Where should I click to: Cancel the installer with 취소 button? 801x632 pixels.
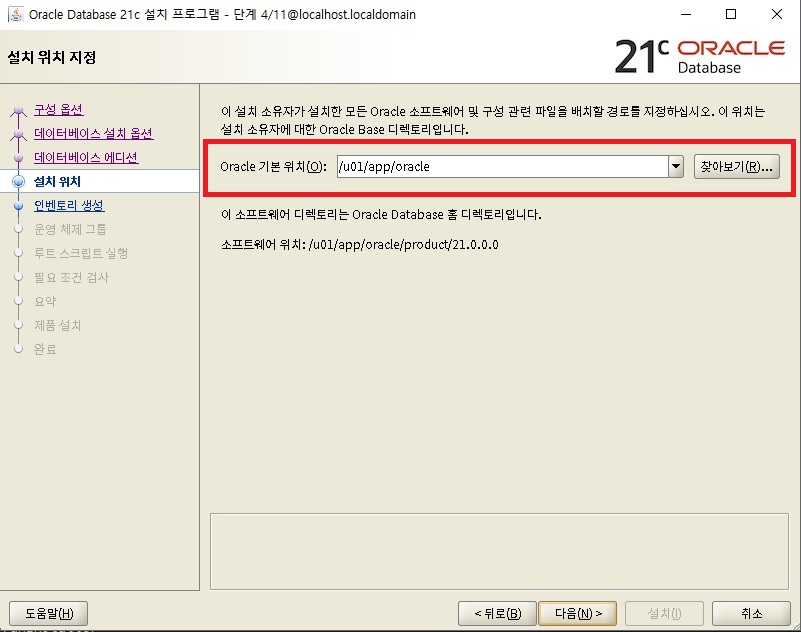click(751, 613)
